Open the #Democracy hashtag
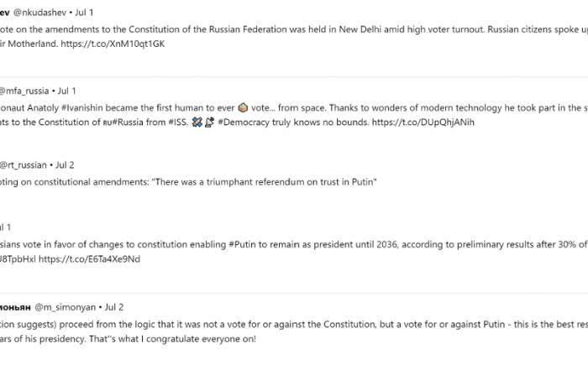Viewport: 588px width, 370px height. 244,122
